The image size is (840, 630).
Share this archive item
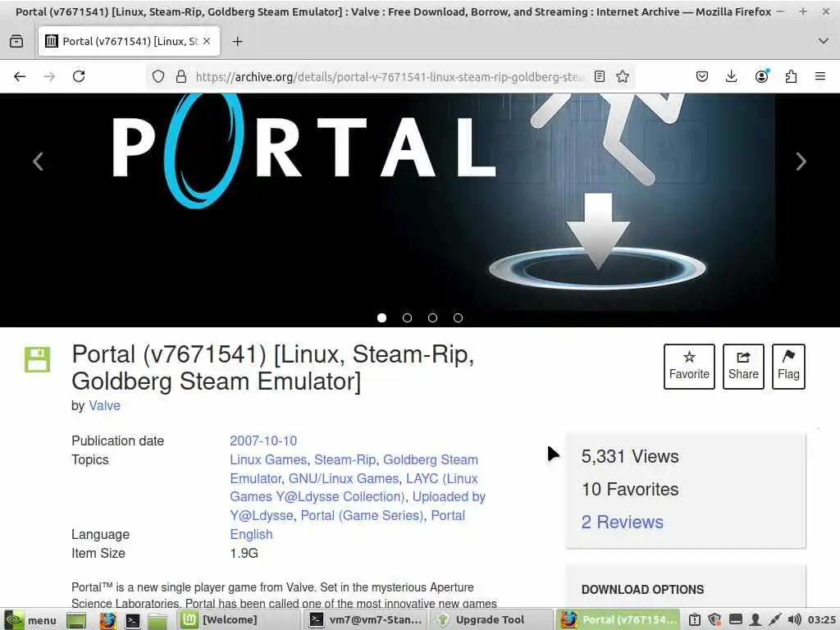743,367
